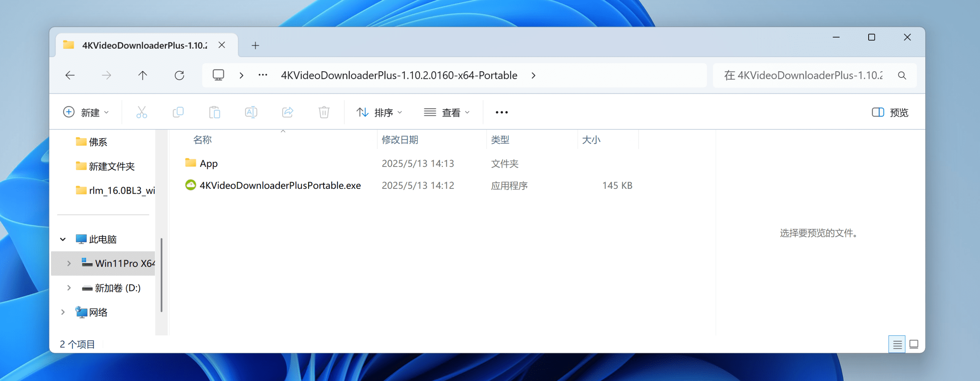
Task: Refresh the current folder view
Action: (x=179, y=75)
